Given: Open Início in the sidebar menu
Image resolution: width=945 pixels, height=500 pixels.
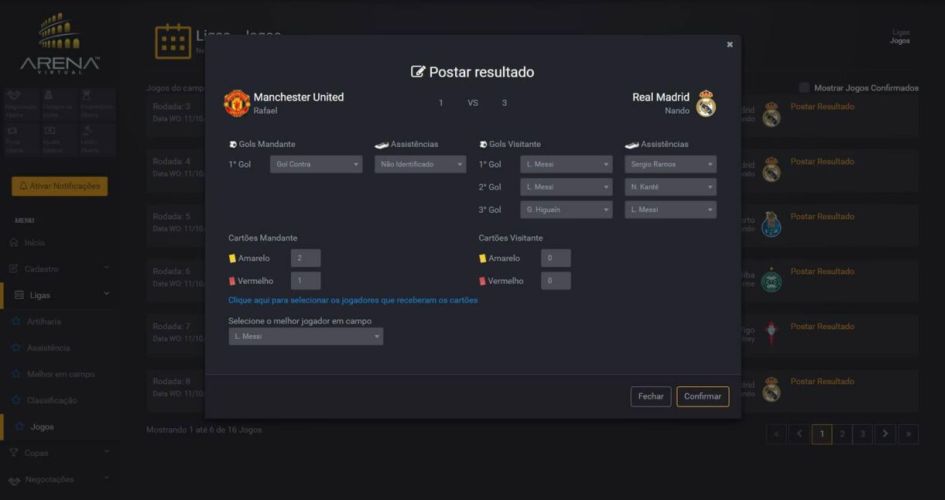Looking at the screenshot, I should [x=35, y=243].
